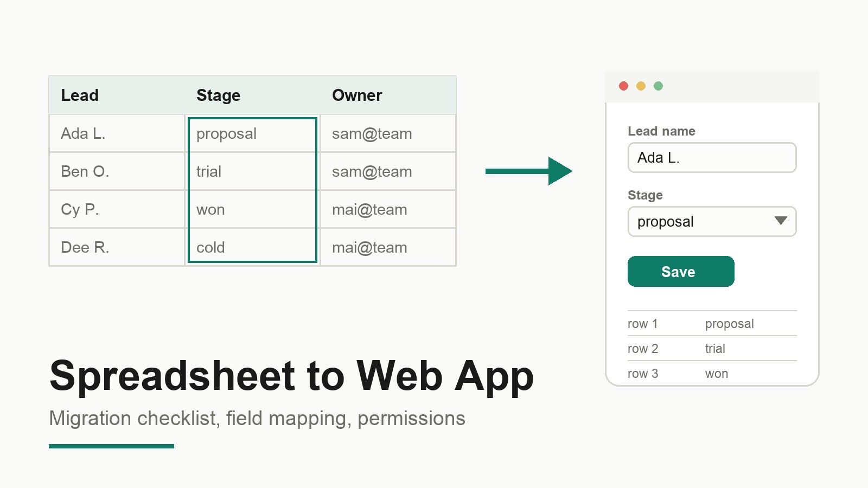Click the 'Ada L.' cell in the table
868x488 pixels.
coord(117,133)
